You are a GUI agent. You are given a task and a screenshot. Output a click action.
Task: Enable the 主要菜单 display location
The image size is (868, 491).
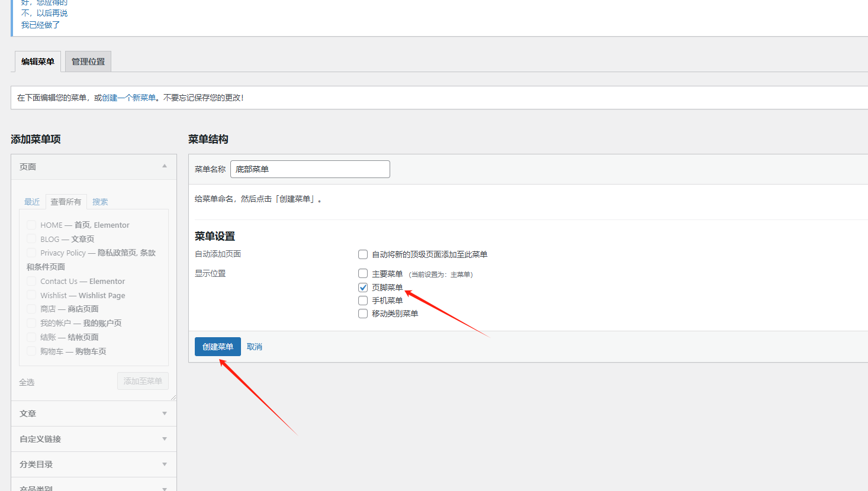[x=362, y=273]
